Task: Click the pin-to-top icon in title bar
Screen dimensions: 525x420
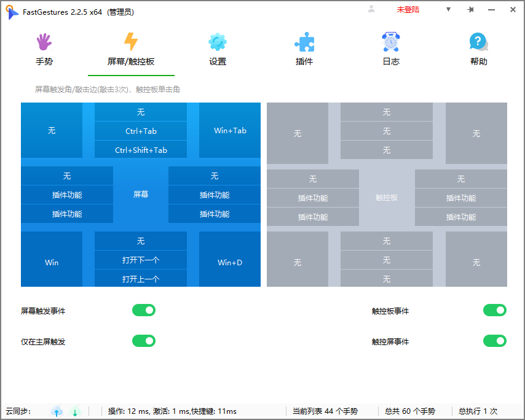Action: (470, 10)
